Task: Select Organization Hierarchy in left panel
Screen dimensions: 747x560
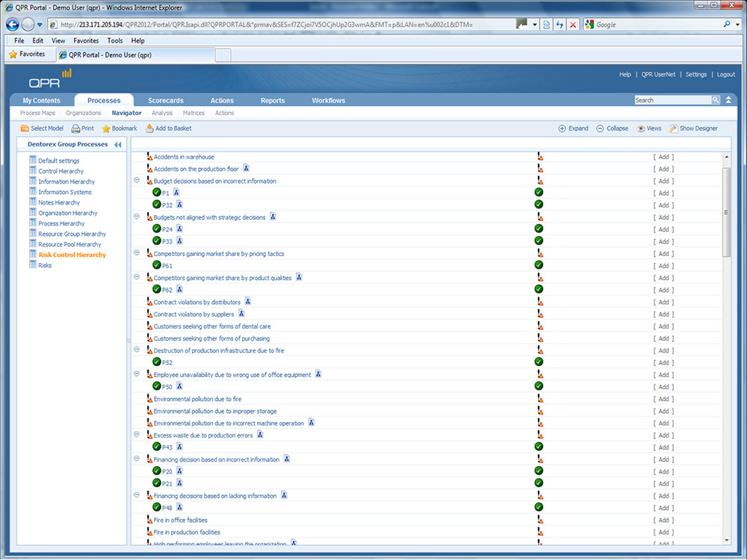Action: pyautogui.click(x=68, y=213)
